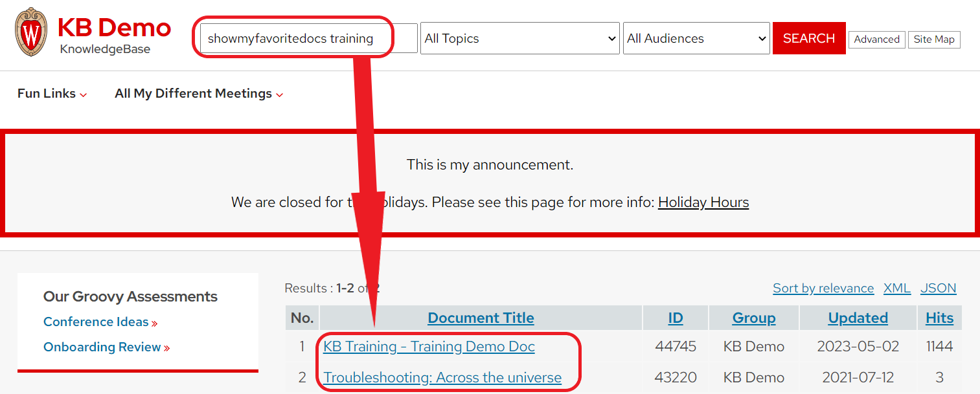Viewport: 980px width, 394px height.
Task: Expand the Fun Links menu
Action: 52,93
